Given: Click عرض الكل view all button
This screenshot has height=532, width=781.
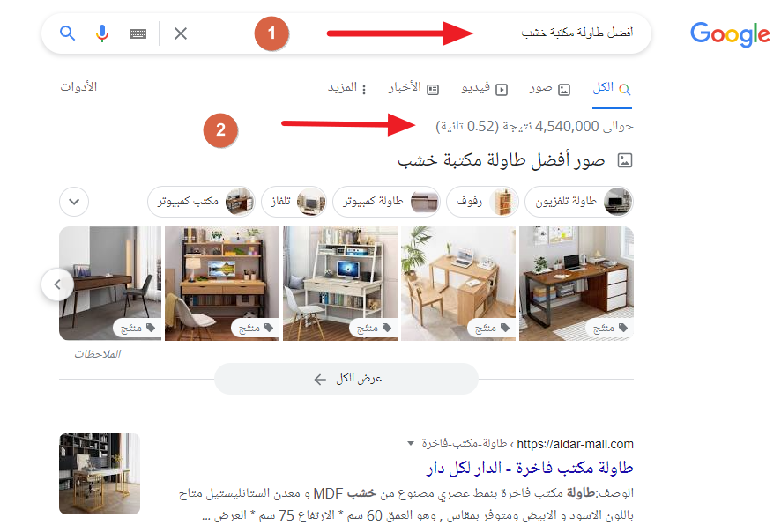Looking at the screenshot, I should tap(346, 379).
